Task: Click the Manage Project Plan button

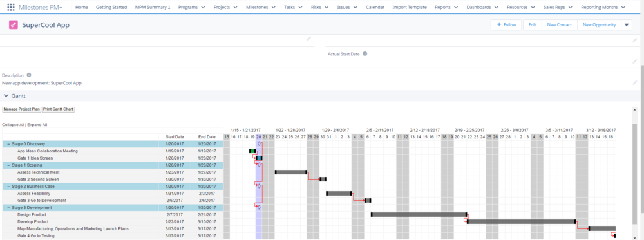Action: [22, 109]
